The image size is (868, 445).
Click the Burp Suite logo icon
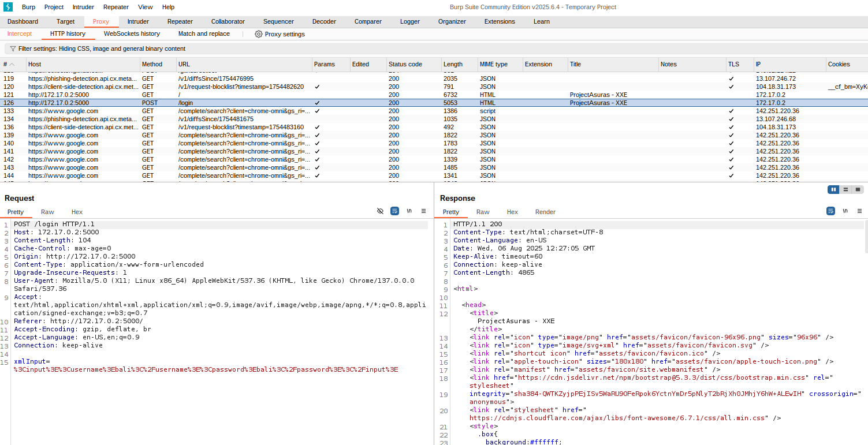coord(8,7)
